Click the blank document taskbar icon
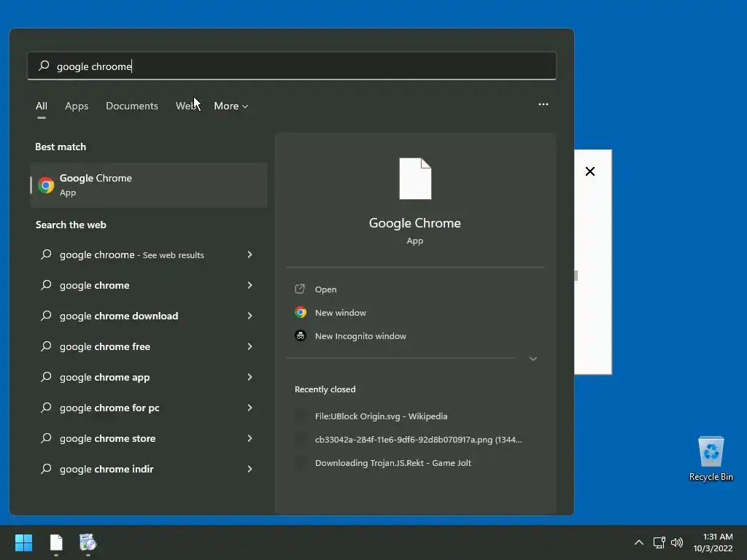The width and height of the screenshot is (747, 560). pyautogui.click(x=56, y=542)
